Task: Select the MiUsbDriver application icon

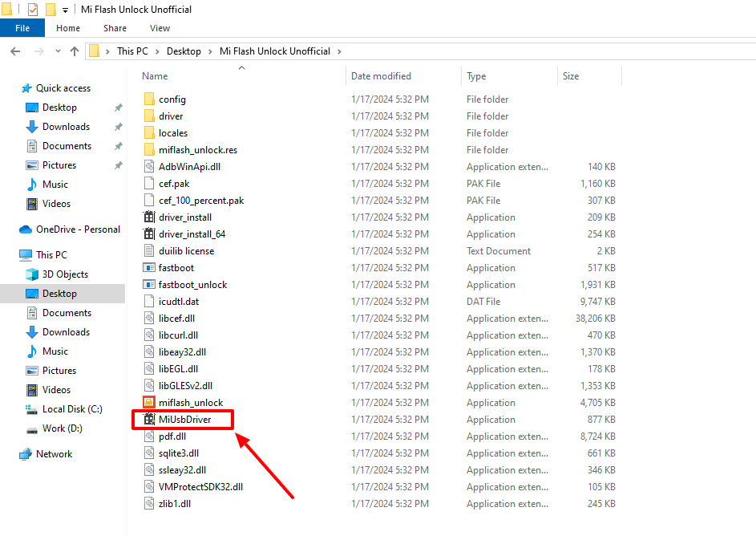Action: click(149, 419)
